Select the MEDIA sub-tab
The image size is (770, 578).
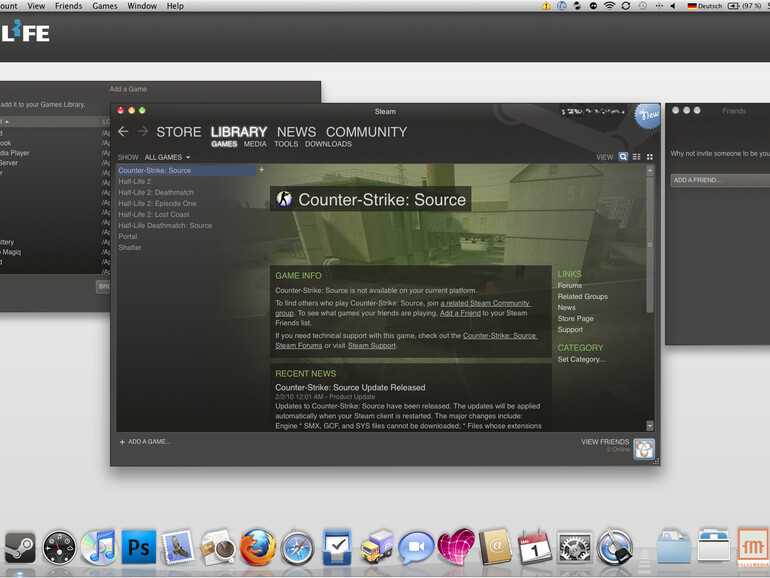click(255, 144)
